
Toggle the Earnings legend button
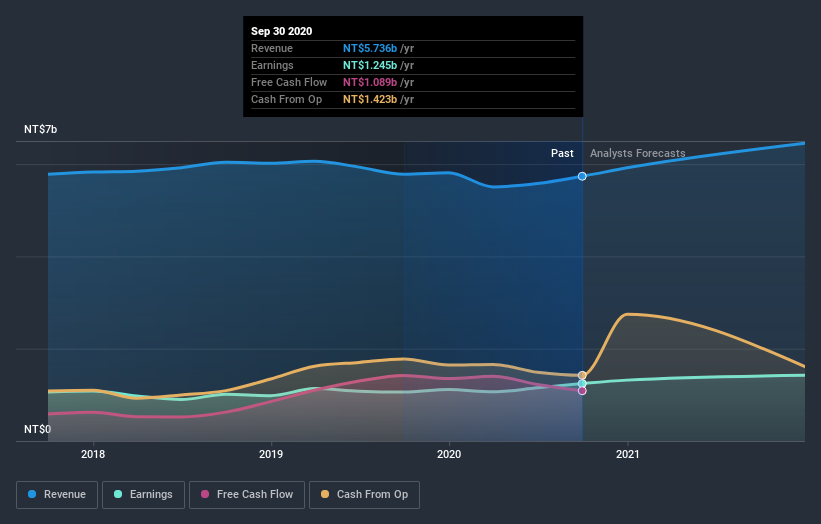143,495
